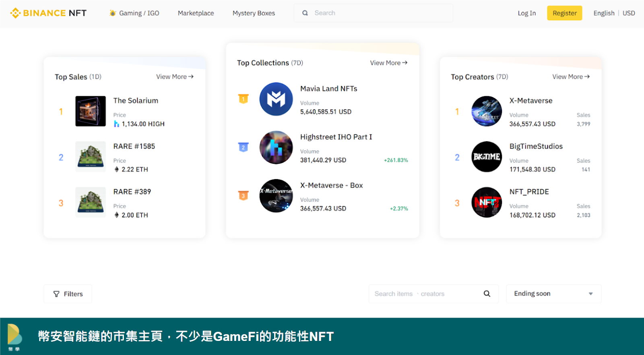Click the RARE #1585 title
The height and width of the screenshot is (355, 644).
coord(134,146)
